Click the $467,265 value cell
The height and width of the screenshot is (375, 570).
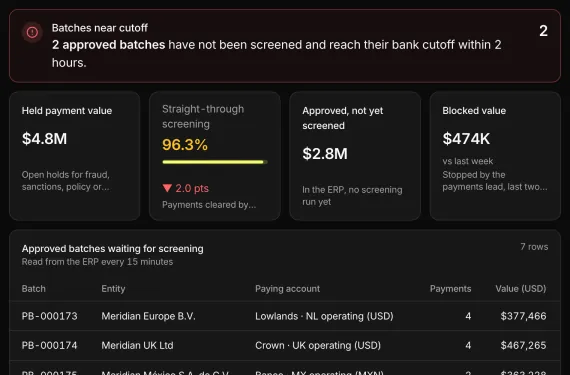point(523,345)
